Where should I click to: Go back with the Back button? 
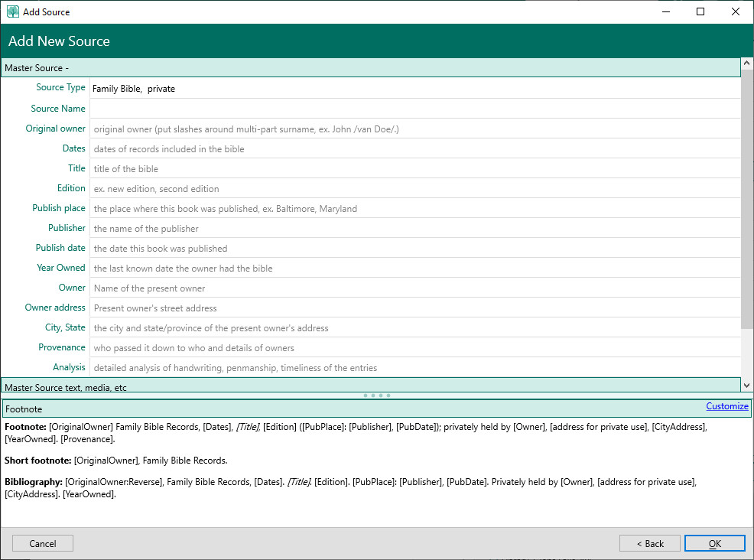click(649, 543)
